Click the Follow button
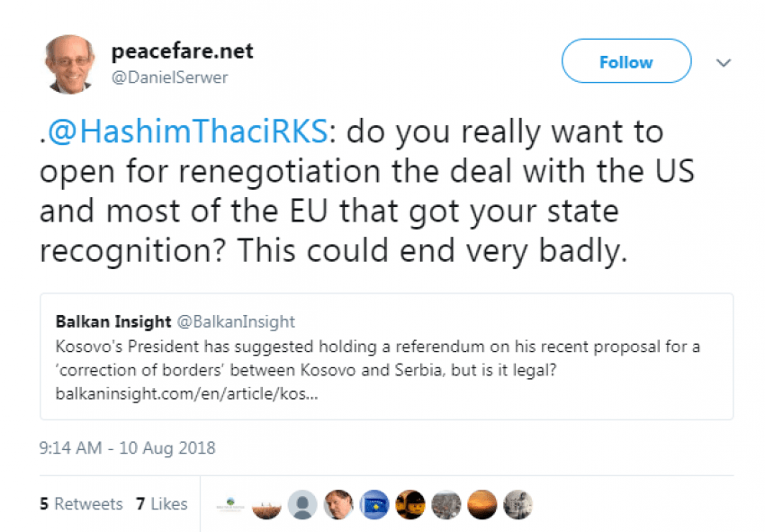Viewport: 765px width, 532px height. click(625, 62)
